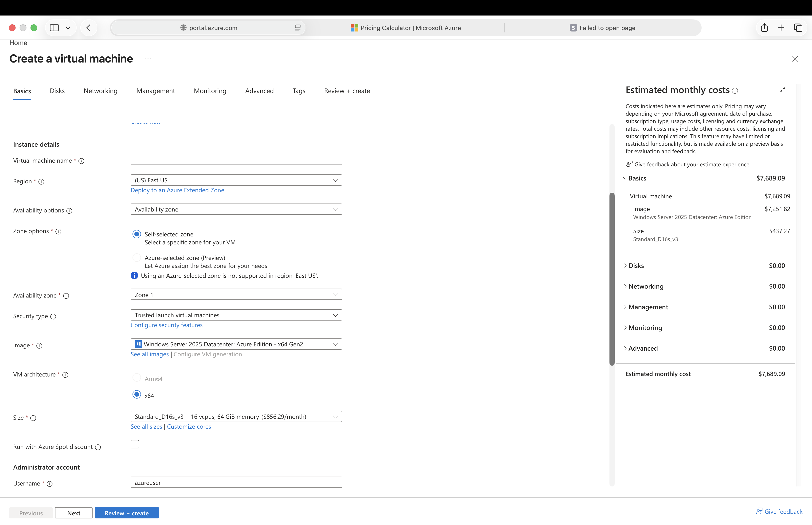The image size is (812, 525).
Task: Open the Safari sidebar toggle icon
Action: (54, 28)
